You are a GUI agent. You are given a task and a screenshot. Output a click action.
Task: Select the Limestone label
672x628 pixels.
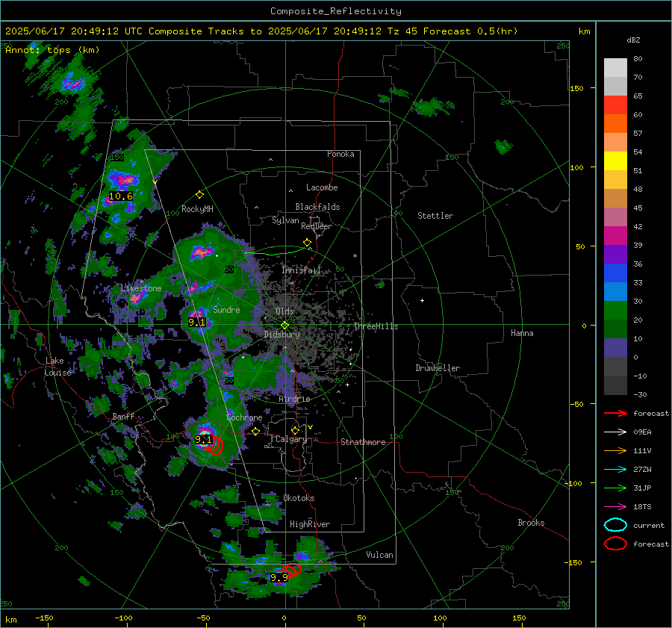[x=141, y=288]
